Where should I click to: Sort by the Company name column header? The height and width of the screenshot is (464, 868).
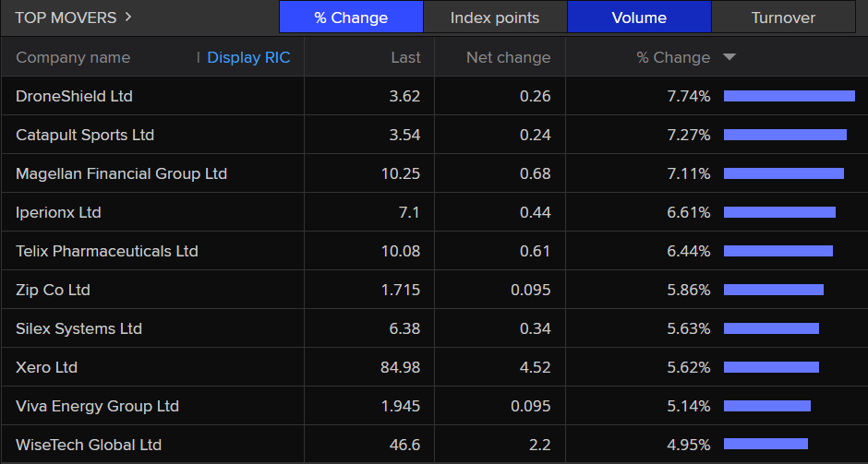coord(73,57)
